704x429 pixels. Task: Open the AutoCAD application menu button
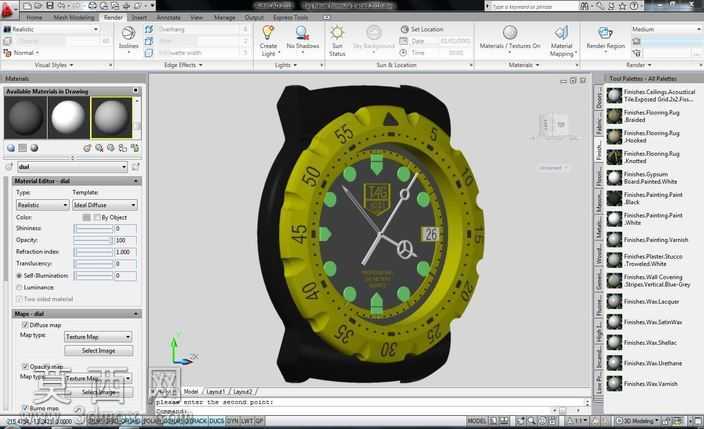click(x=8, y=9)
